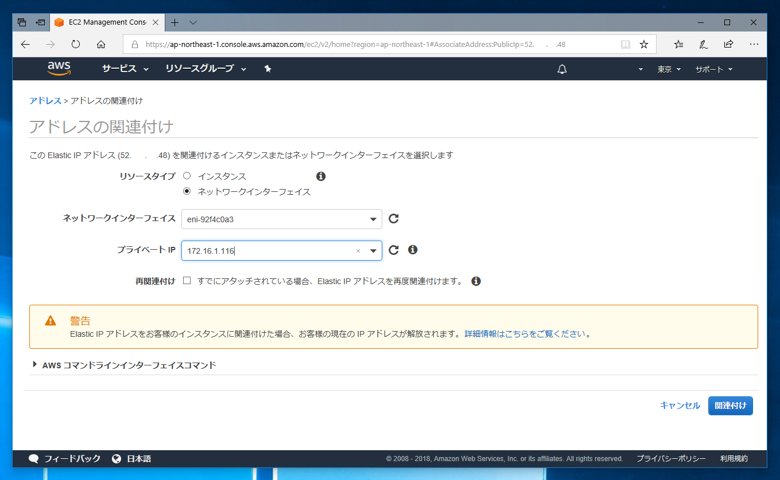Image resolution: width=780 pixels, height=480 pixels.
Task: Click the feedback speech bubble icon
Action: [x=34, y=459]
